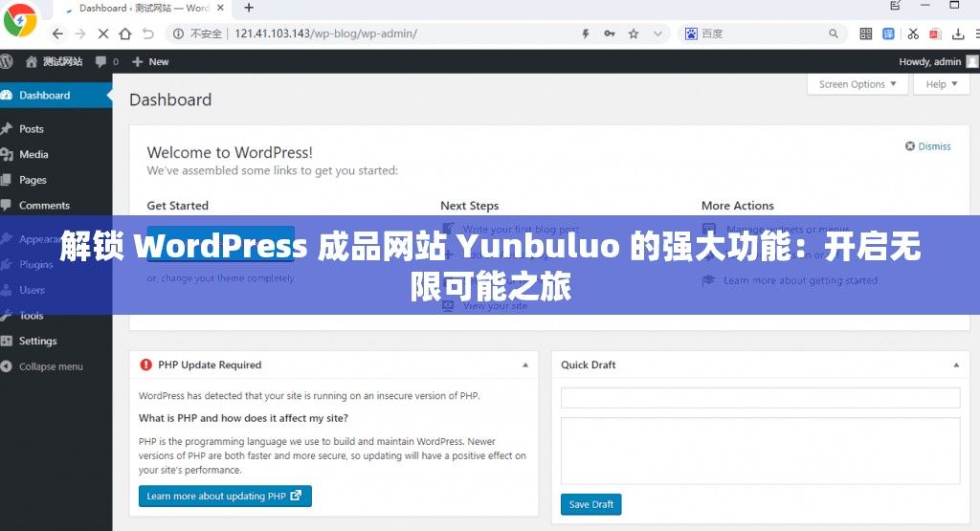Click the 'Next Steps' heading

coord(469,206)
